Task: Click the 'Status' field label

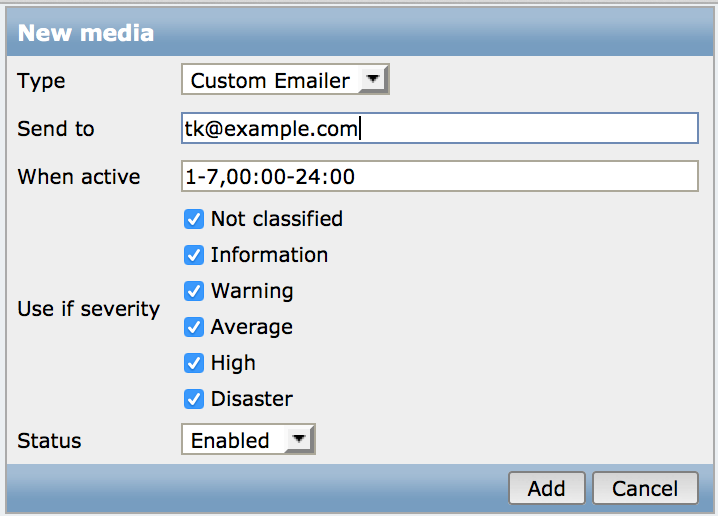Action: coord(49,441)
